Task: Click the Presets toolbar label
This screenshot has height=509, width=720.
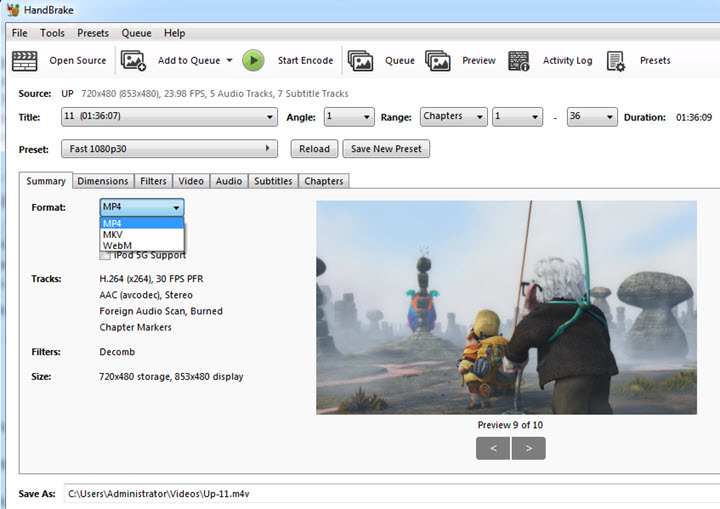Action: [x=655, y=61]
